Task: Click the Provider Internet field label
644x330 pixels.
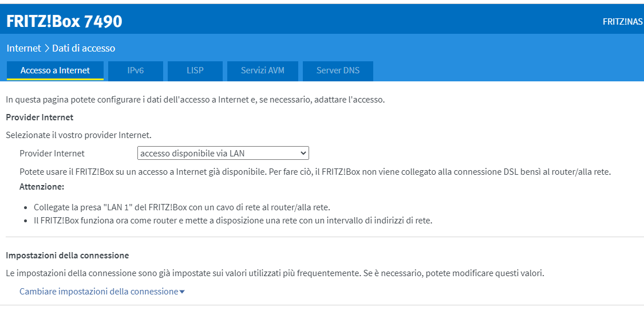Action: [52, 154]
